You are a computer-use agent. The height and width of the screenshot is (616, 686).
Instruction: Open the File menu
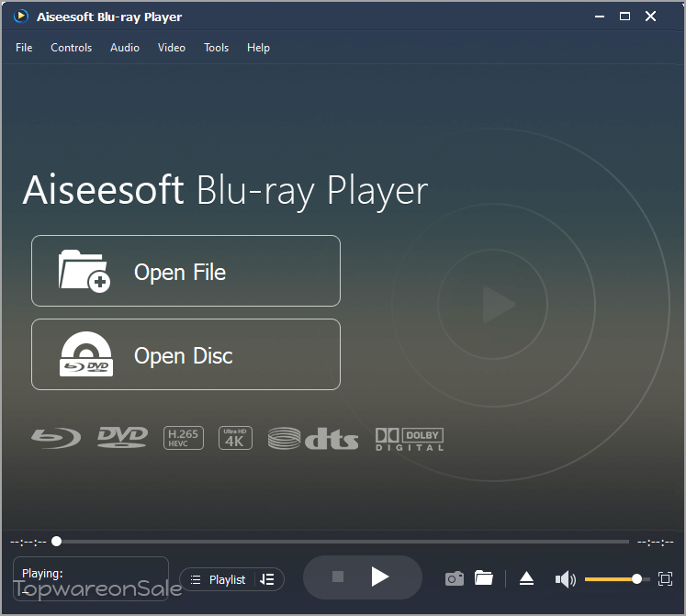pos(24,47)
